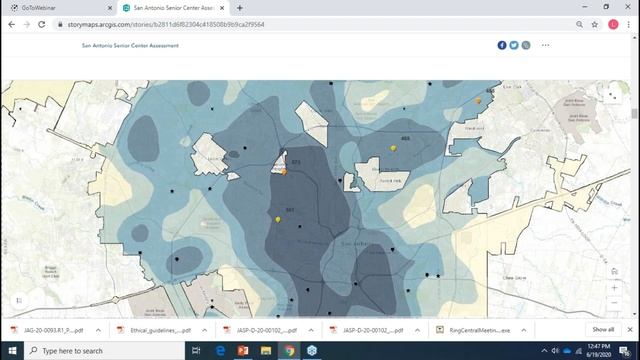Image resolution: width=640 pixels, height=360 pixels.
Task: Click the San Antonio Senior Center Assessment title
Action: pyautogui.click(x=130, y=46)
